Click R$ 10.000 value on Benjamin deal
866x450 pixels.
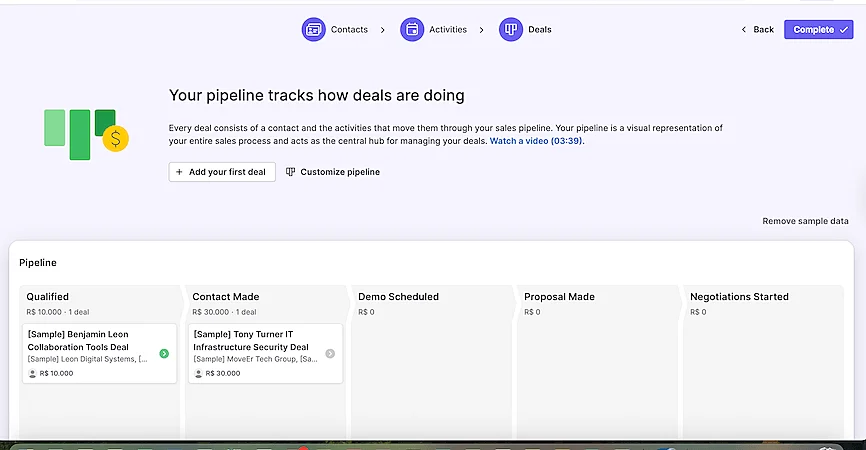click(56, 373)
